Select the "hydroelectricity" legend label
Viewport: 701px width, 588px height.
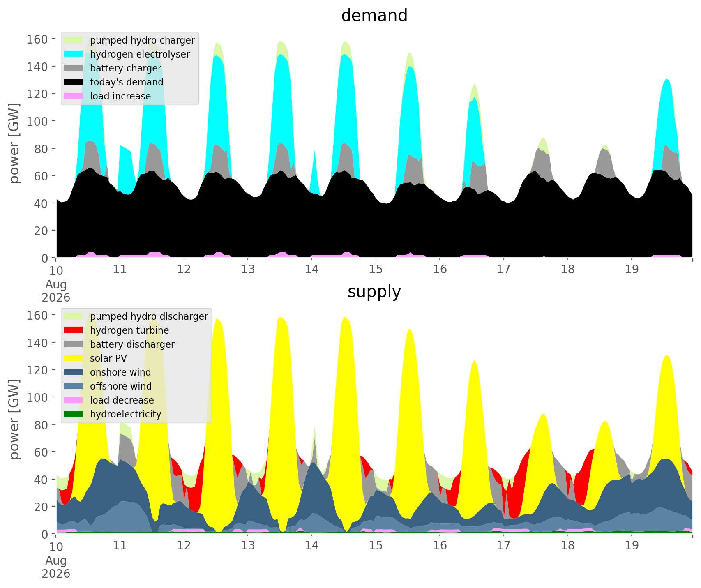[x=126, y=414]
